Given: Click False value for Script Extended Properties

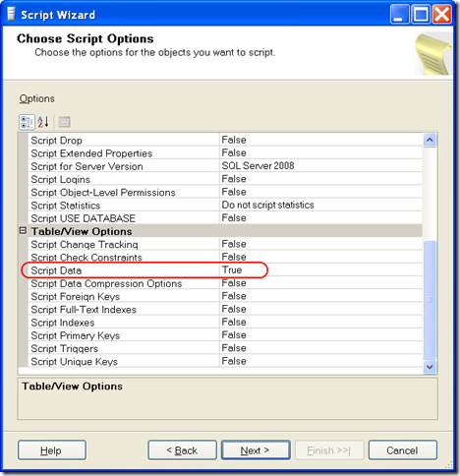Looking at the screenshot, I should click(234, 153).
